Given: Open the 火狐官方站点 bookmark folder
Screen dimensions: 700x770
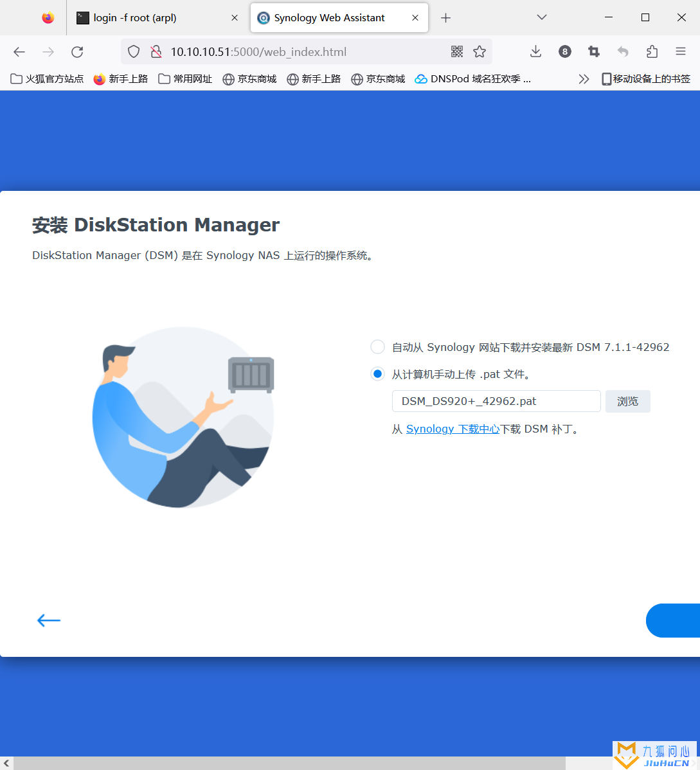Looking at the screenshot, I should (47, 79).
